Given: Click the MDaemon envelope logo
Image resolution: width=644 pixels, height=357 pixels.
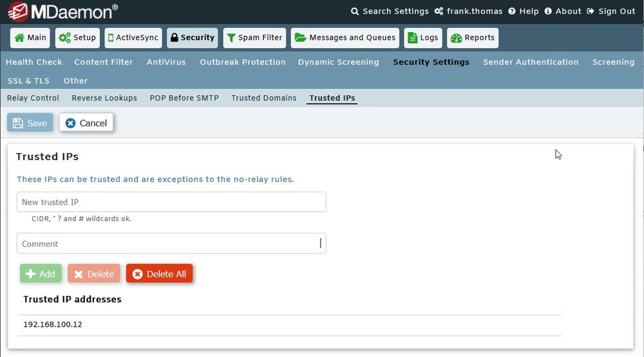Looking at the screenshot, I should [17, 12].
